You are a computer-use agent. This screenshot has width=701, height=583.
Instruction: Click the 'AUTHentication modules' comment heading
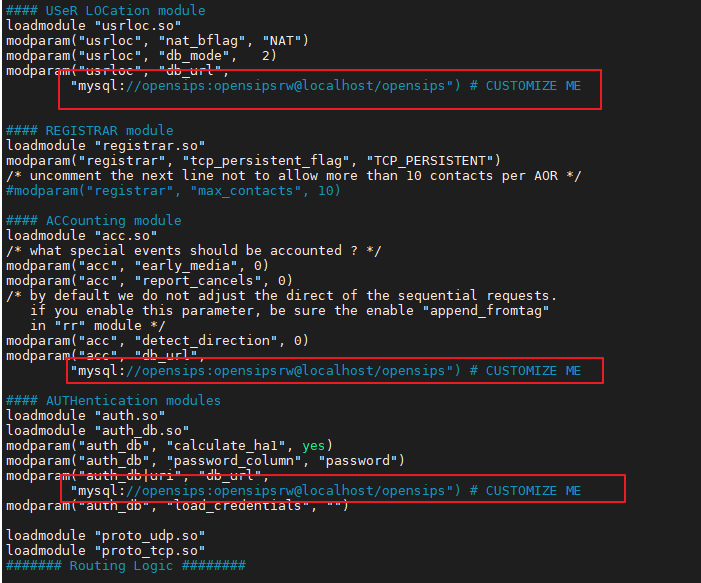coord(113,400)
